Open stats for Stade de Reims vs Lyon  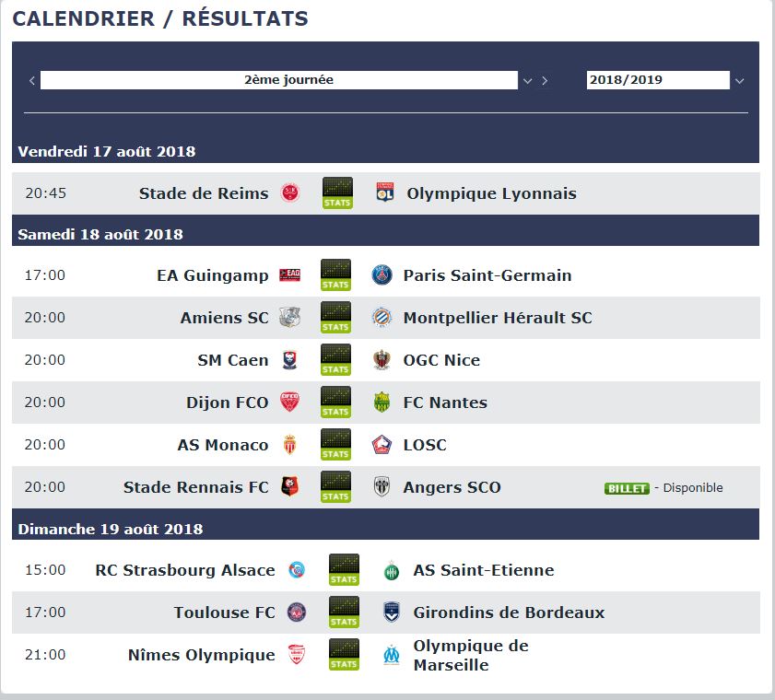(337, 193)
